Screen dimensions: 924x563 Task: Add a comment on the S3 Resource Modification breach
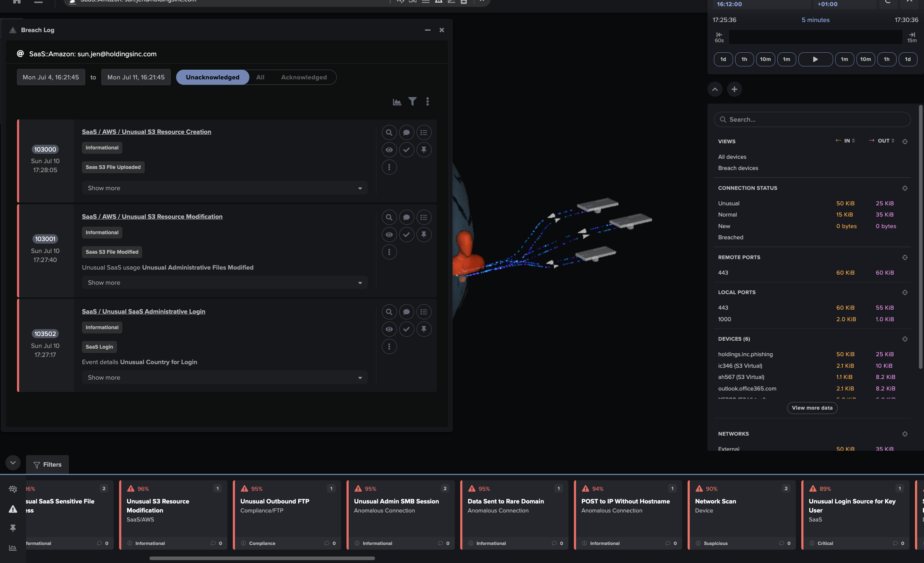tap(406, 217)
